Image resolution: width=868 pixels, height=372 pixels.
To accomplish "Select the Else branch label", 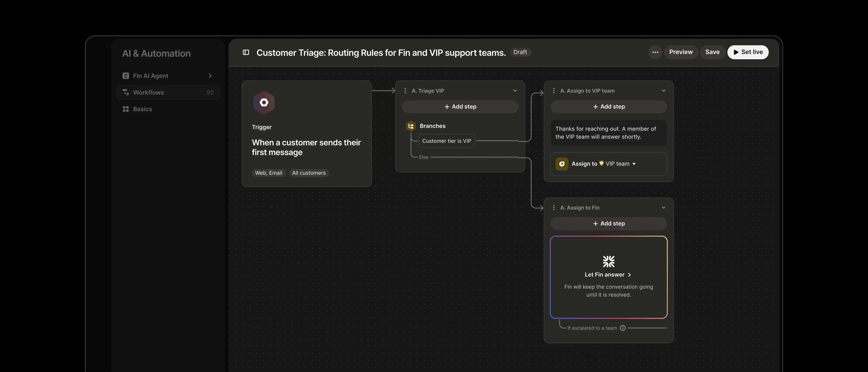I will (424, 157).
